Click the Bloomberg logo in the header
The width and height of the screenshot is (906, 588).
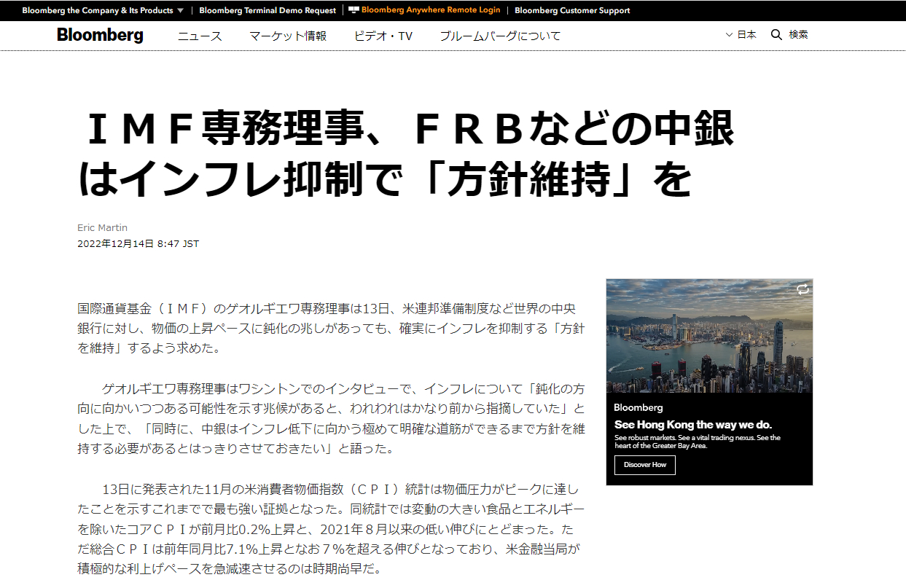tap(100, 35)
